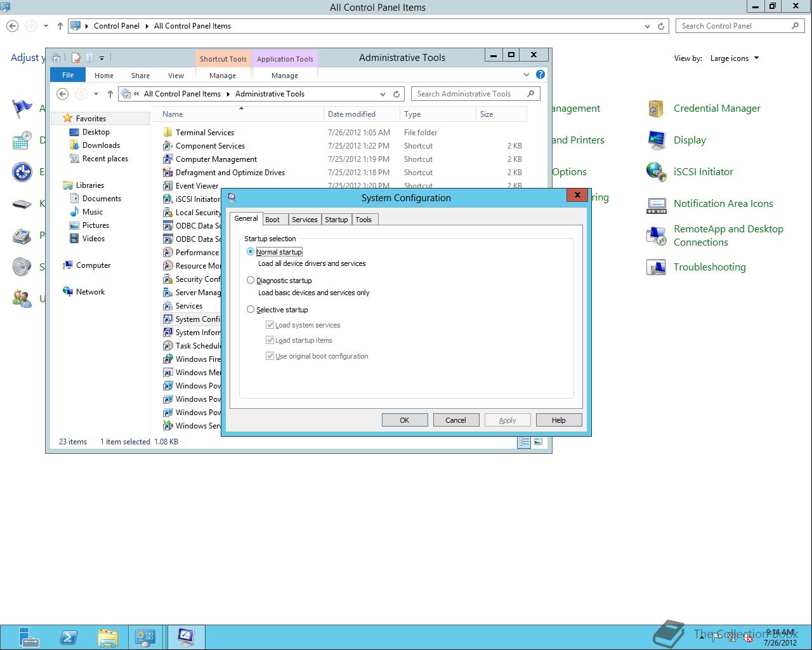Open the Share ribbon tab
Image resolution: width=812 pixels, height=650 pixels.
tap(140, 75)
